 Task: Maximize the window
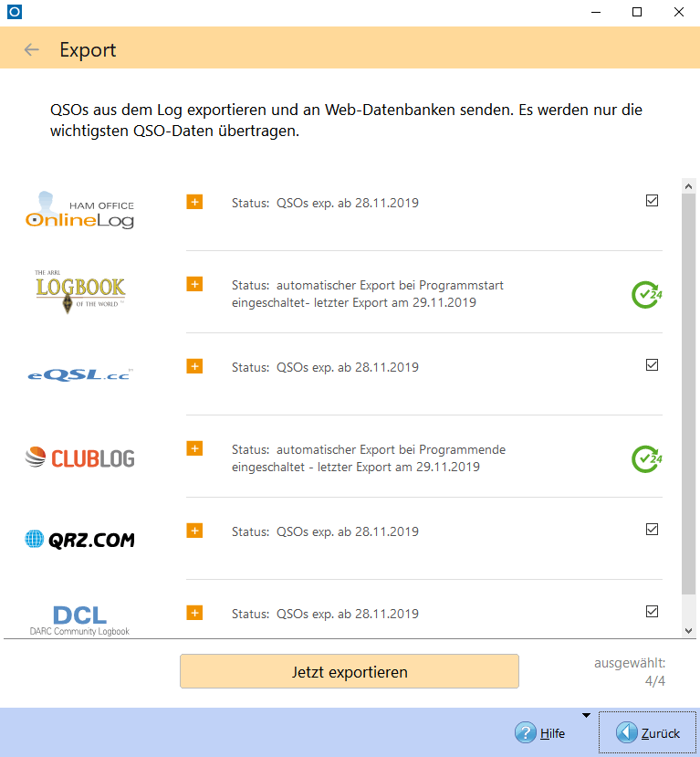637,12
